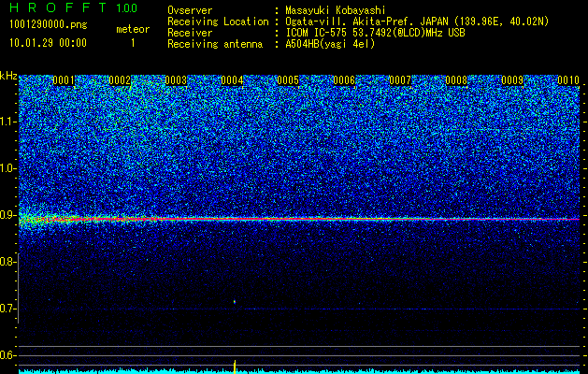This screenshot has width=588, height=374.
Task: Click the Receiver ICOM IC-575 line
Action: [375, 33]
